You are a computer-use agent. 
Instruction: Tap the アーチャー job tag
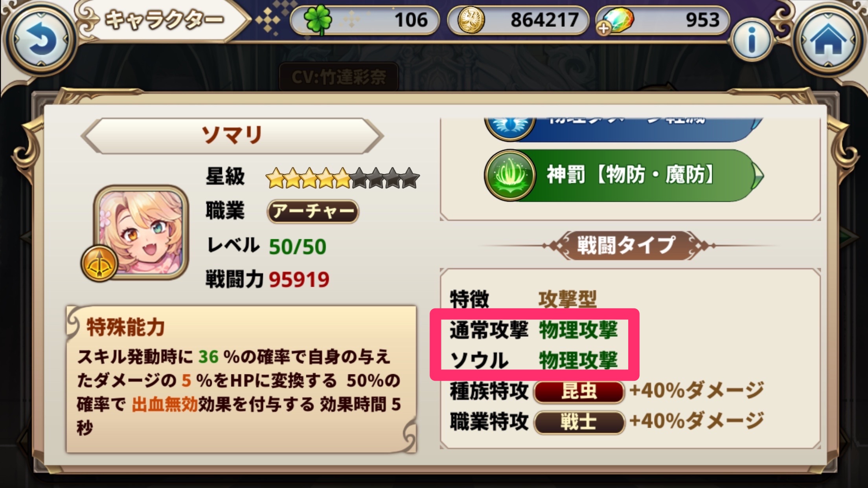pyautogui.click(x=313, y=211)
